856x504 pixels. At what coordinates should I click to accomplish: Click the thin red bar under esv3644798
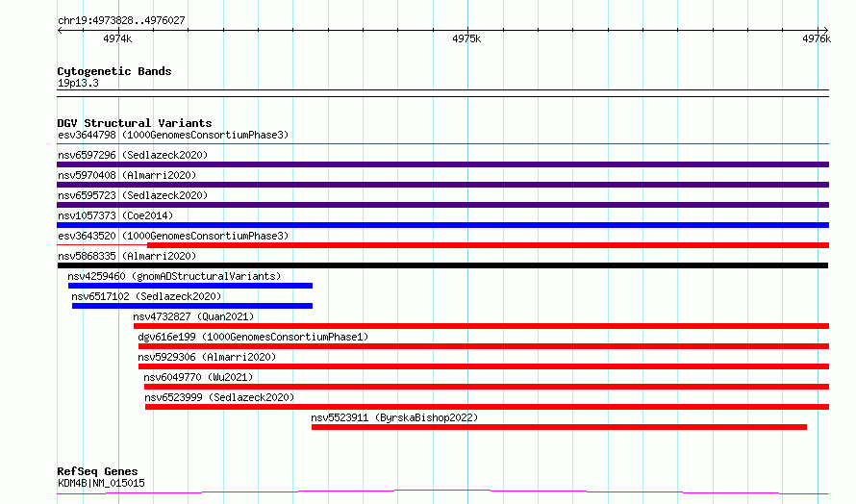point(442,144)
